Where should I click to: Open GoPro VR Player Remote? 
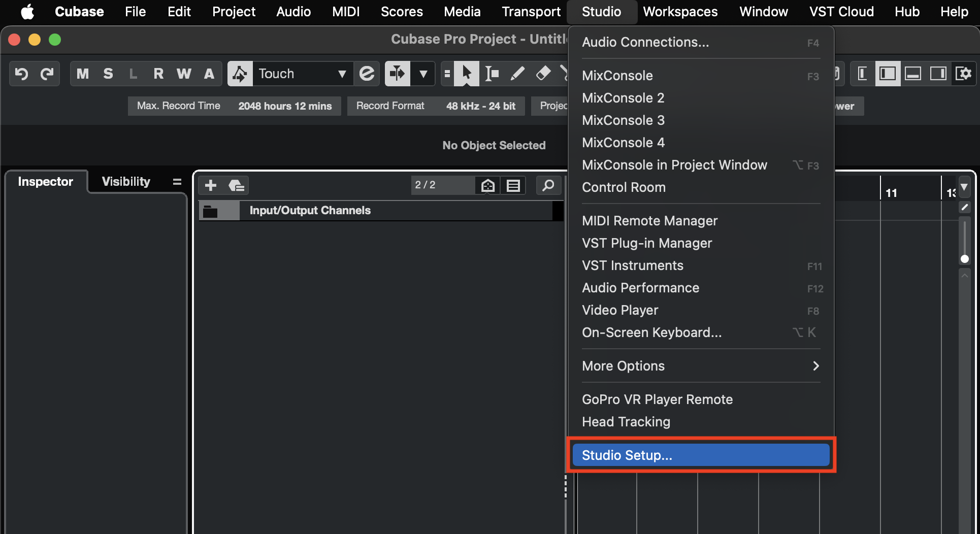click(x=701, y=399)
